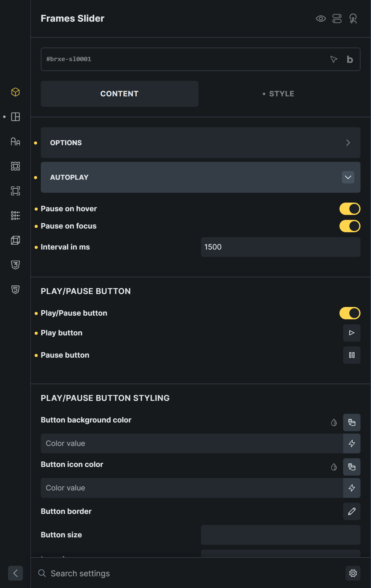The width and height of the screenshot is (371, 588).
Task: Click the Button border label
Action: (66, 511)
